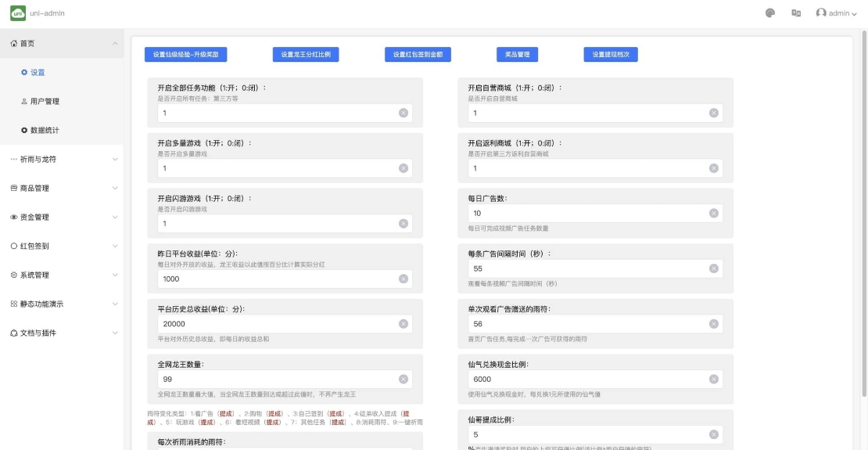Click the language switch icon
Viewport: 868px width, 450px height.
click(796, 13)
